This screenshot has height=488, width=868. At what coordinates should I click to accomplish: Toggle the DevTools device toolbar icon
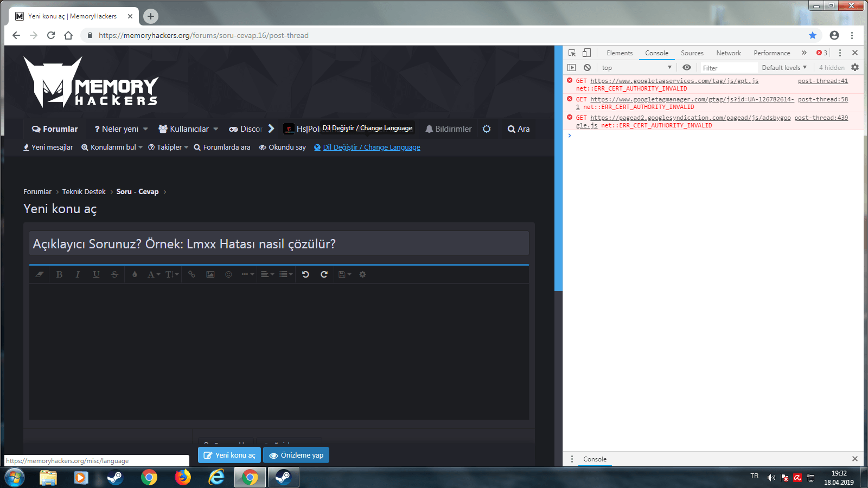click(x=586, y=53)
